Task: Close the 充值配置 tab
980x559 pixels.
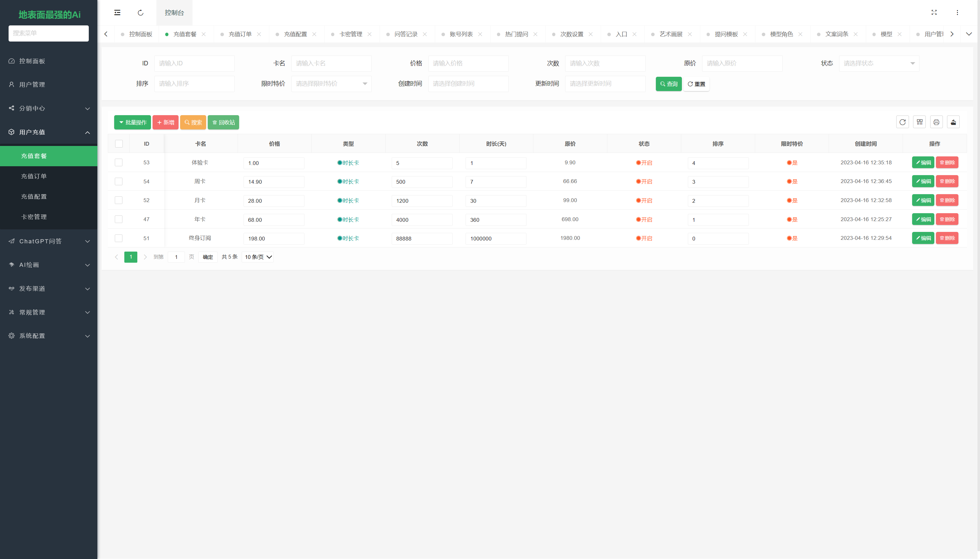Action: click(x=314, y=34)
